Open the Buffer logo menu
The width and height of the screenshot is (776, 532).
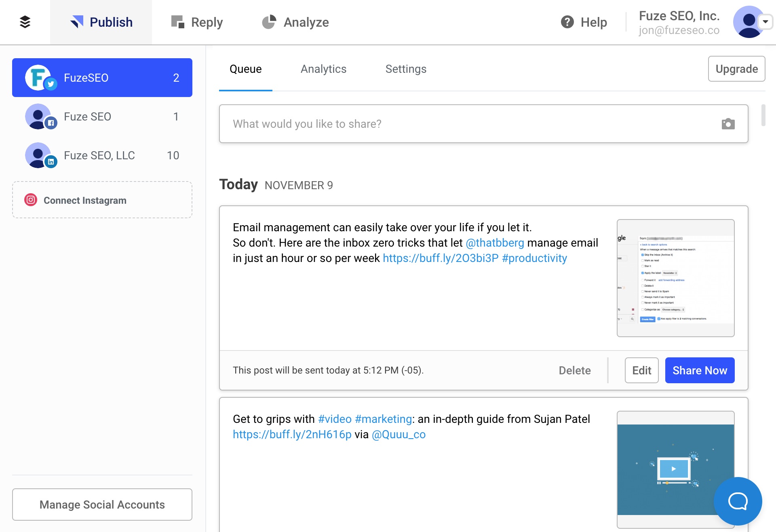point(25,22)
